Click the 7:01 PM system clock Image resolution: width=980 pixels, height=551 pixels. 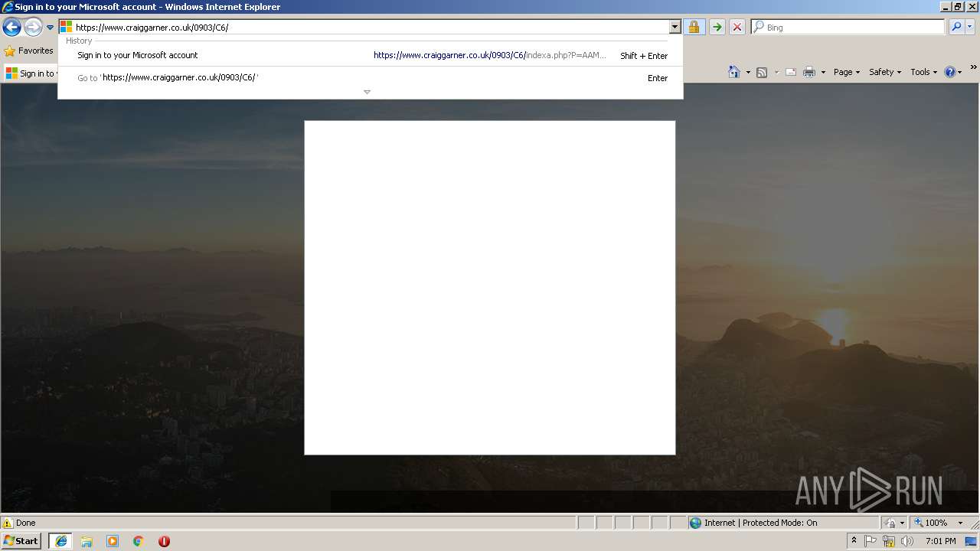[x=940, y=541]
